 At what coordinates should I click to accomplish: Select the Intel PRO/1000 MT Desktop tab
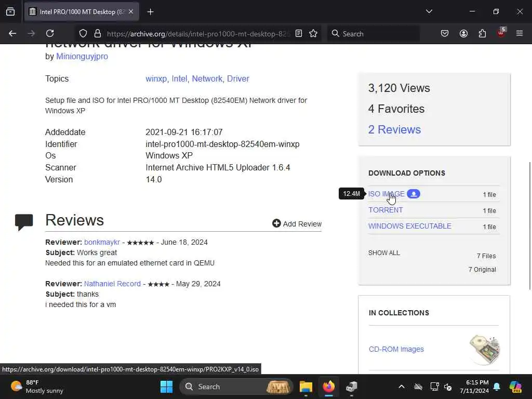point(82,12)
